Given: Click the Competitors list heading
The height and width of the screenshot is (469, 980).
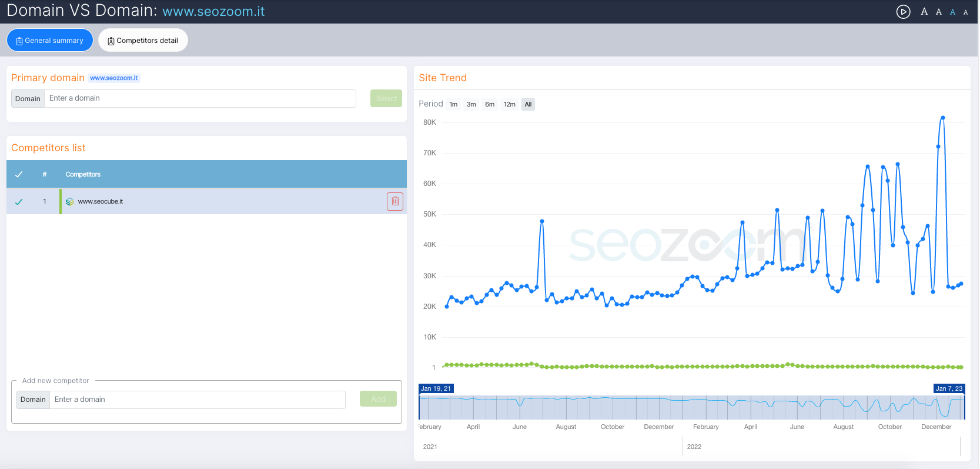Looking at the screenshot, I should click(48, 148).
